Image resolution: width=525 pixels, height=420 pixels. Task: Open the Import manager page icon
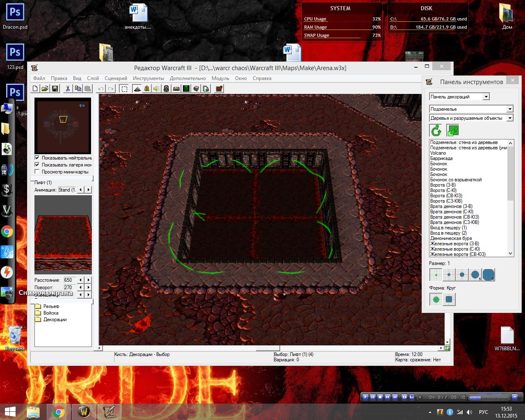206,89
